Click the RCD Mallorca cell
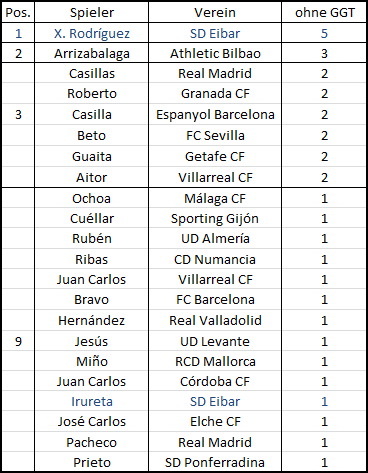Viewport: 368px width, 473px height. coord(215,361)
